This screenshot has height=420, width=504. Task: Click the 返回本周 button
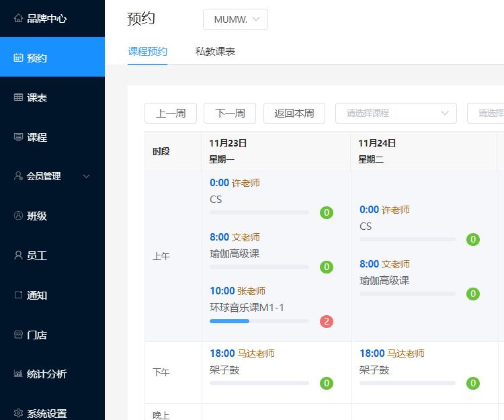click(294, 113)
